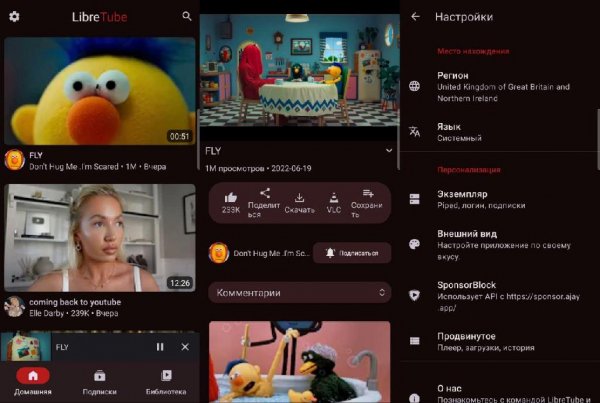Click the palette icon beside Внешний вид
Image resolution: width=600 pixels, height=403 pixels.
tap(414, 244)
